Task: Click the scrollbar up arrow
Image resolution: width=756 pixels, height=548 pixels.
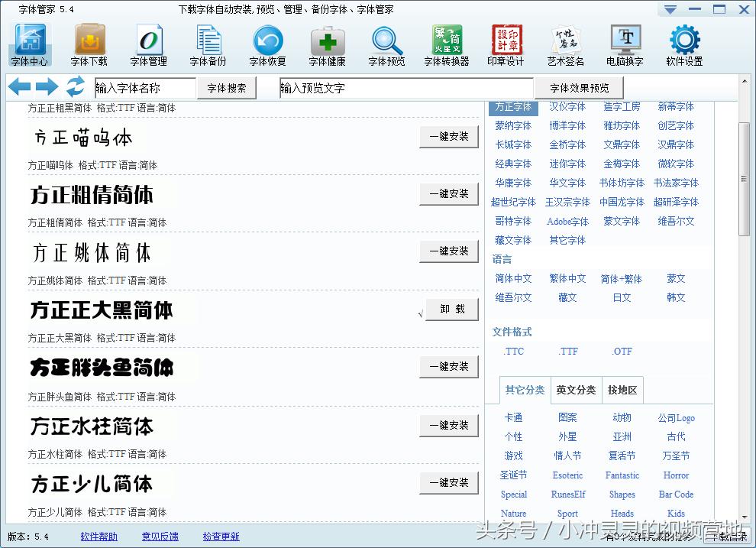Action: click(744, 81)
